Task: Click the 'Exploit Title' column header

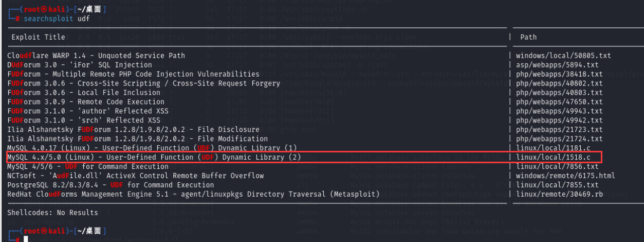Action: [38, 37]
